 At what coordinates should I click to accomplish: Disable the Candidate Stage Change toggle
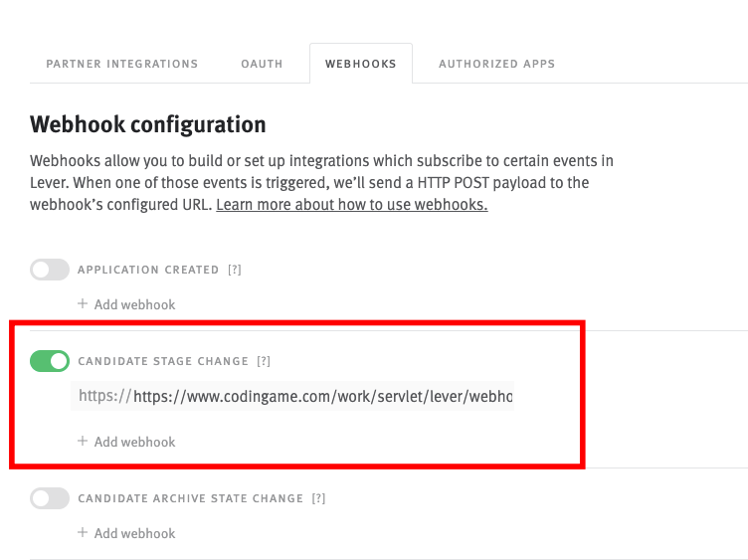[x=50, y=361]
